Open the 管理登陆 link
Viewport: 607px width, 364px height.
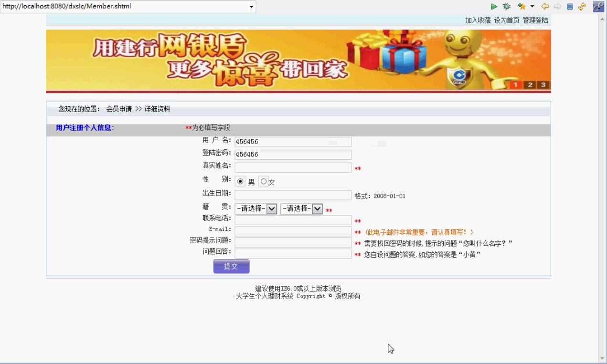(535, 20)
